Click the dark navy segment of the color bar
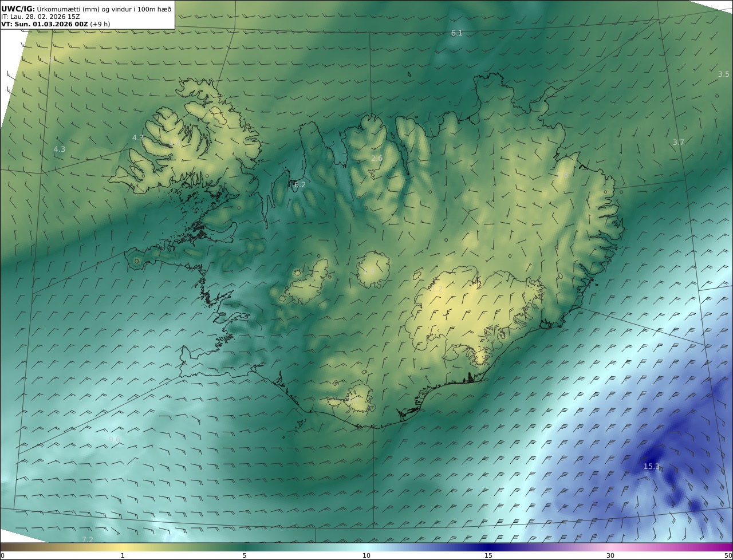 tap(488, 547)
